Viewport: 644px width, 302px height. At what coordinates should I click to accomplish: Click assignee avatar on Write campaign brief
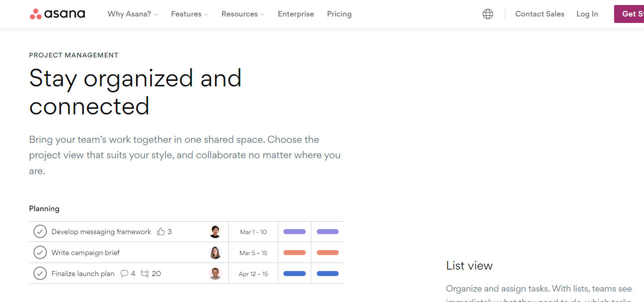pos(215,253)
